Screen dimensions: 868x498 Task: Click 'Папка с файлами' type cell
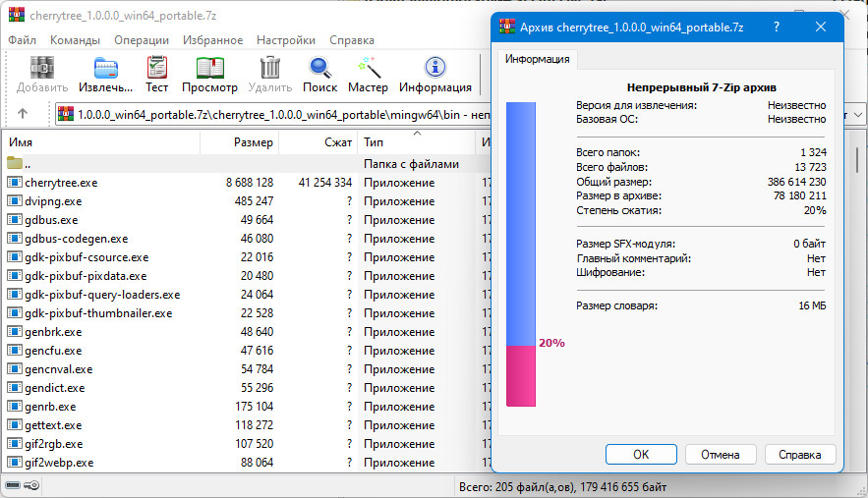[x=411, y=164]
